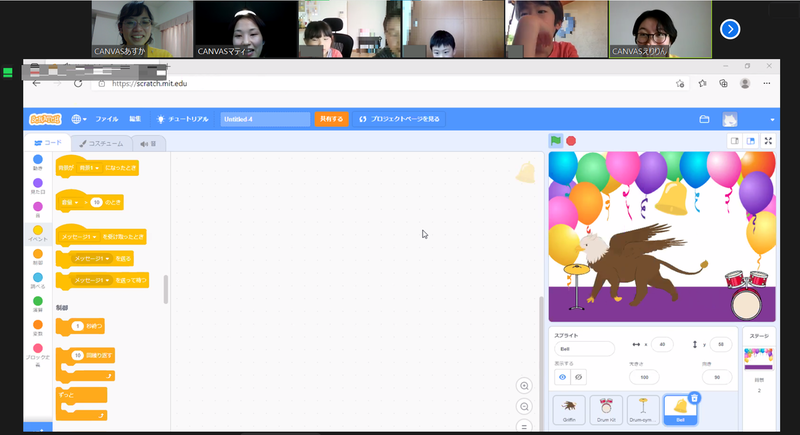This screenshot has width=800, height=435.
Task: Delete the Bell sprite with trash icon
Action: click(x=695, y=398)
